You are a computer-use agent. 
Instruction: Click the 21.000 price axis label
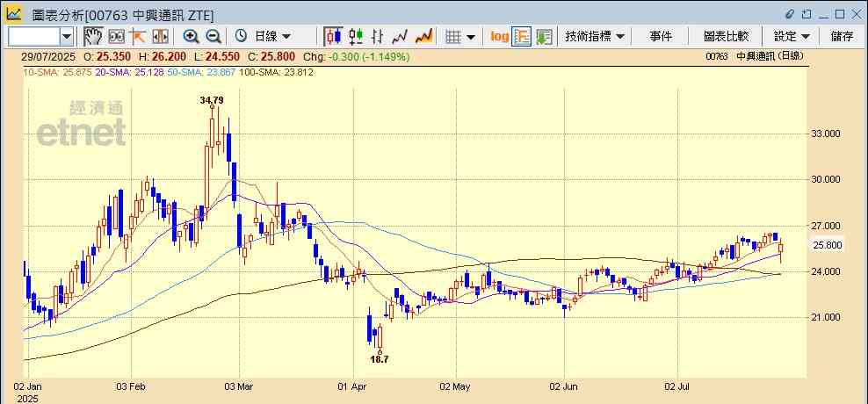click(825, 318)
